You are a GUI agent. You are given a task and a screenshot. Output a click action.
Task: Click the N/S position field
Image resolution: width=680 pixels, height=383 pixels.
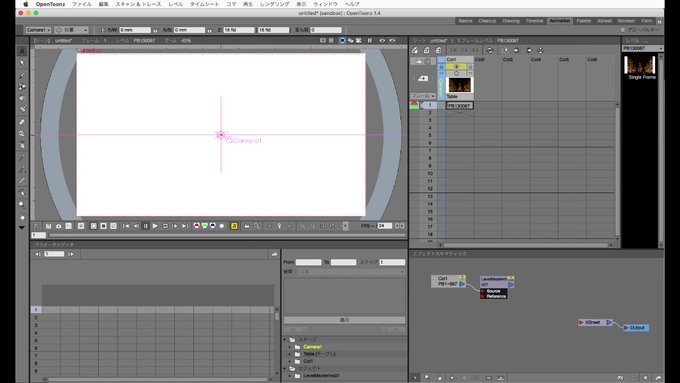point(189,30)
